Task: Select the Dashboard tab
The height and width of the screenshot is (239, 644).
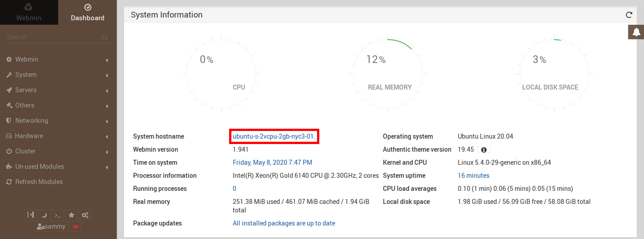Action: pyautogui.click(x=87, y=13)
